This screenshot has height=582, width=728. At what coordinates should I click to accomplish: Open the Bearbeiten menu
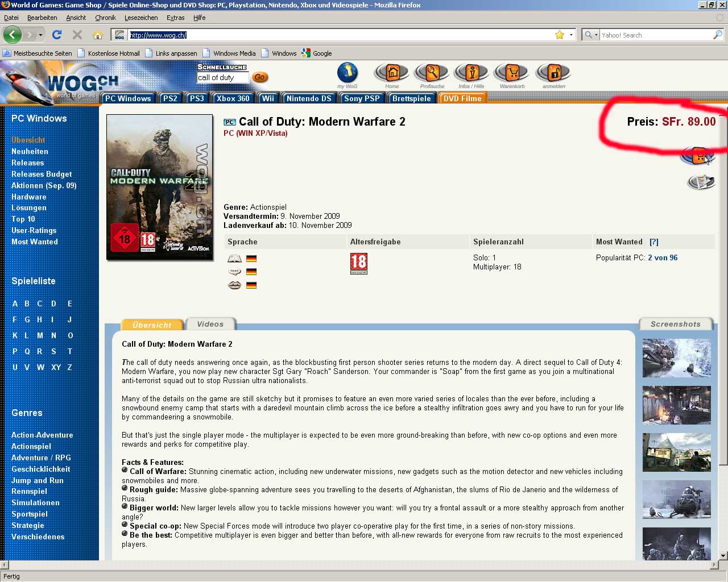(42, 18)
